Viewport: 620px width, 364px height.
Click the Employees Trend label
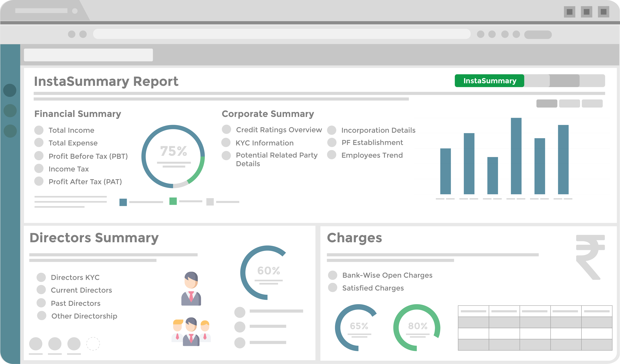372,155
